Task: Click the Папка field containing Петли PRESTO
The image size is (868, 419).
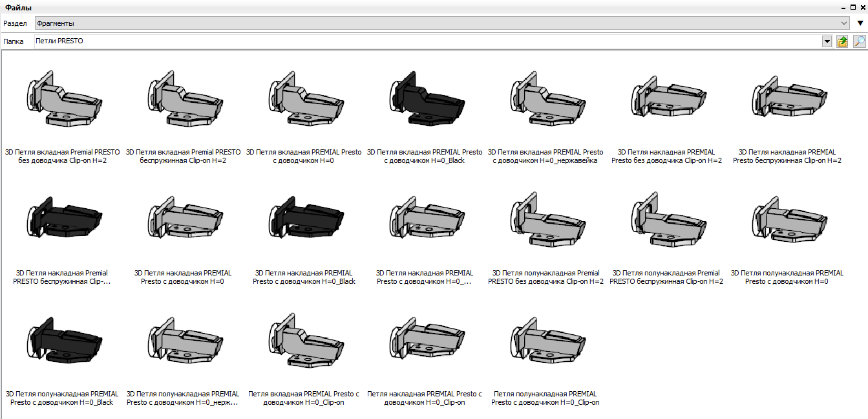Action: (428, 41)
